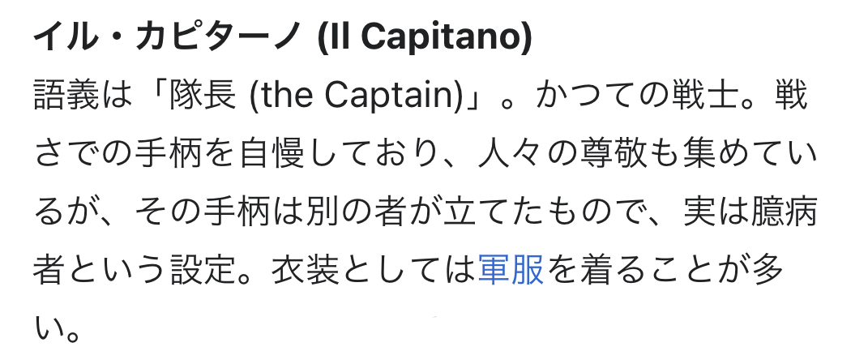Screen dimensions: 868x351
Task: Open the 軍服 hyperlink
Action: (511, 270)
